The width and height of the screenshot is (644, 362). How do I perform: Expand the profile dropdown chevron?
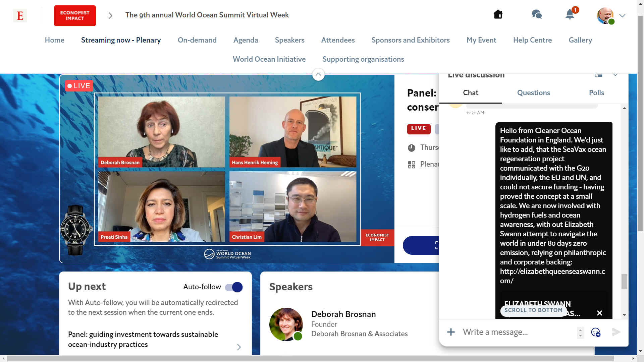coord(622,15)
